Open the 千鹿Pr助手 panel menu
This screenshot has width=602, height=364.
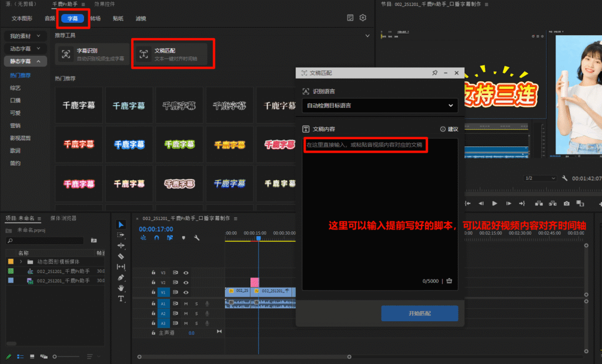83,4
